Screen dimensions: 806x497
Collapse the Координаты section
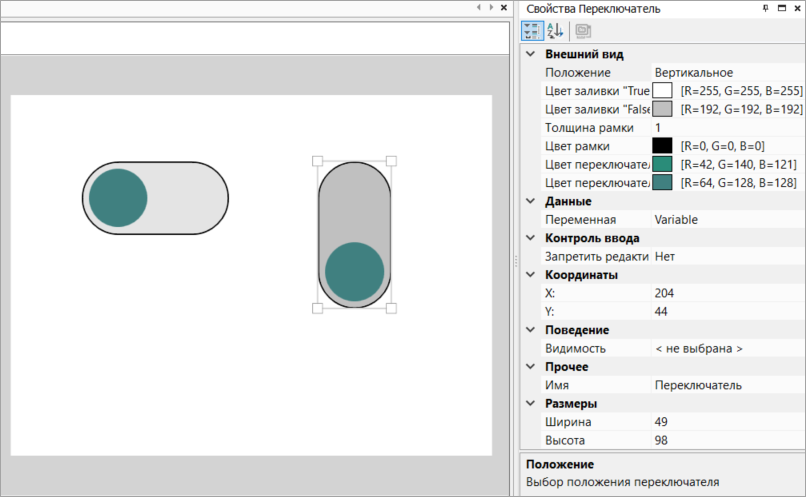(530, 275)
